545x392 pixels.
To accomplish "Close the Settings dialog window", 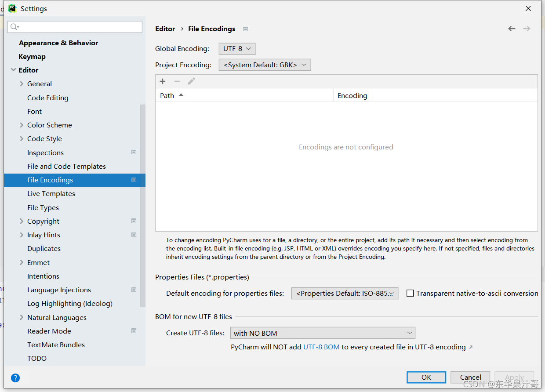I will coord(528,8).
